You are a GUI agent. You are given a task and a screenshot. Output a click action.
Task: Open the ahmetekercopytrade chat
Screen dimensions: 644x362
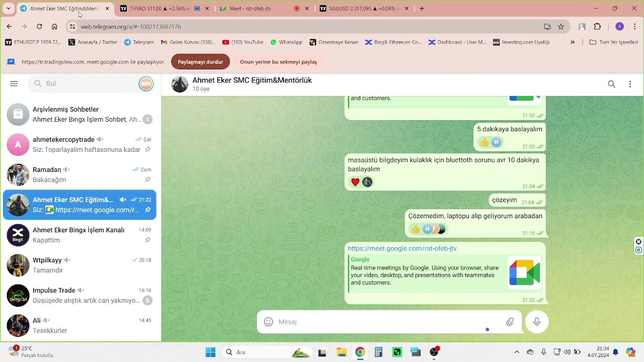79,144
